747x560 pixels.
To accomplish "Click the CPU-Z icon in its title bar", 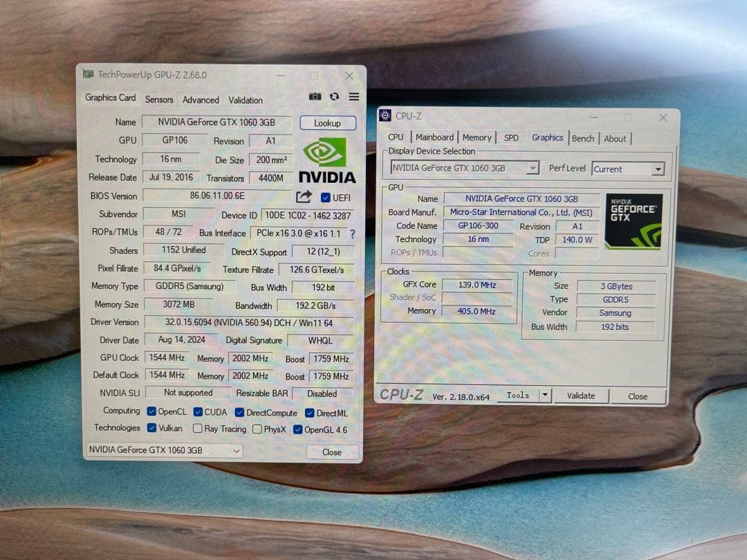I will point(385,115).
